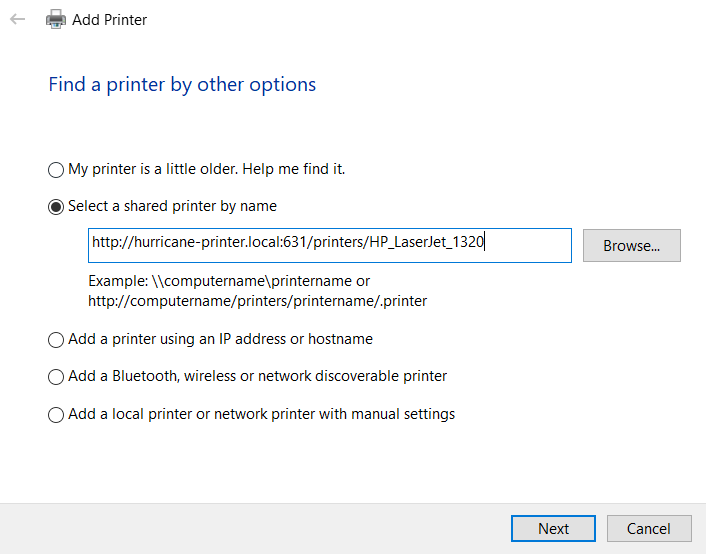
Task: Click the example \\computername\printername hint text
Action: coord(229,281)
